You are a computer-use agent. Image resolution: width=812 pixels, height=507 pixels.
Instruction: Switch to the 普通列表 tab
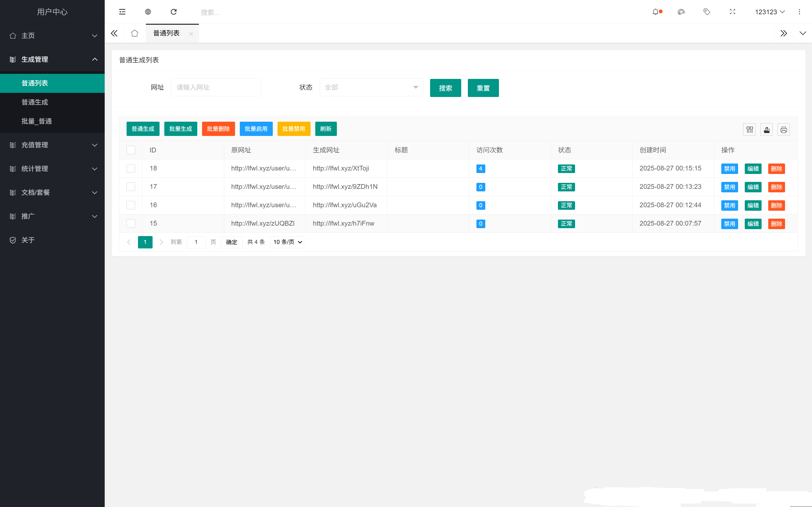[x=167, y=33]
